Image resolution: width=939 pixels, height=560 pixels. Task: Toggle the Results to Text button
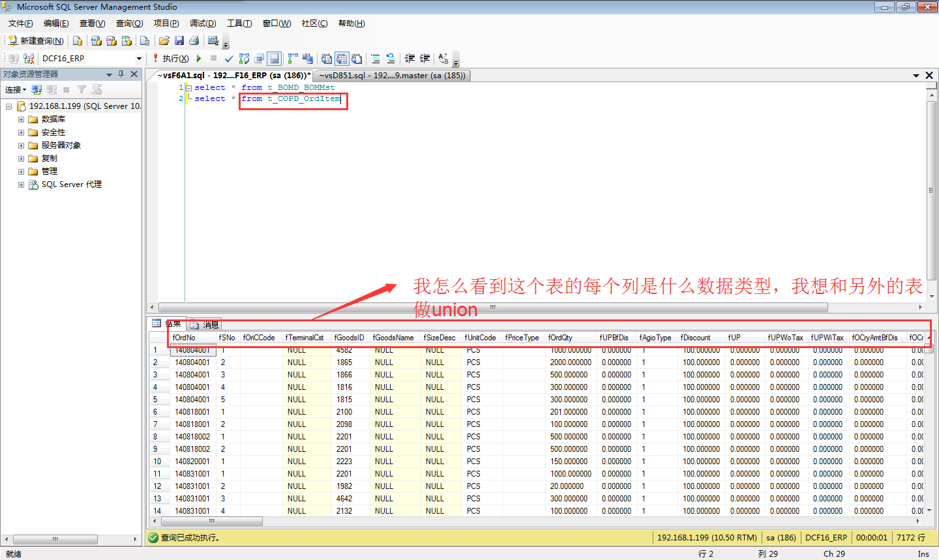point(327,59)
